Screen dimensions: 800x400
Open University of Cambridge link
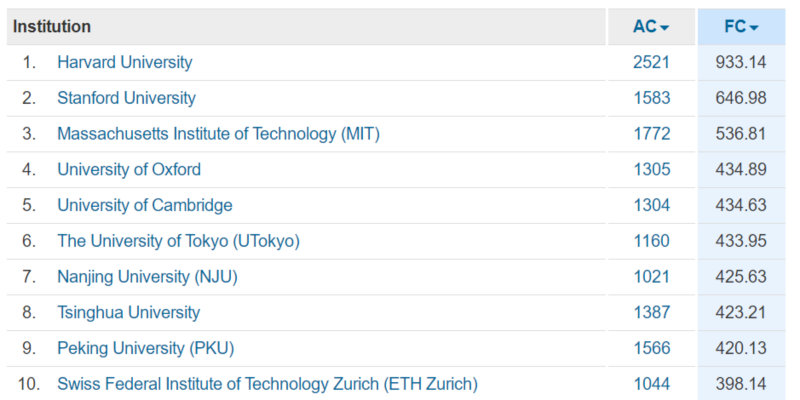145,205
